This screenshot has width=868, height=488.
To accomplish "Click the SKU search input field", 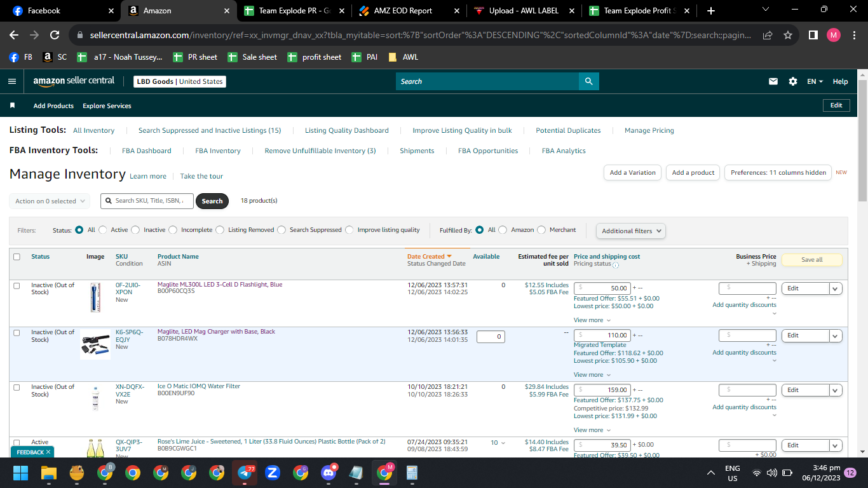I will [147, 201].
